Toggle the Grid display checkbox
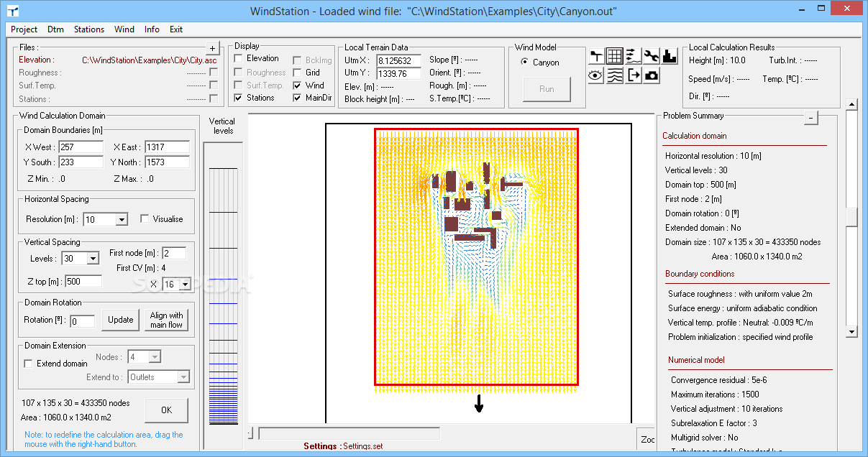Viewport: 868px width, 457px height. [x=298, y=72]
